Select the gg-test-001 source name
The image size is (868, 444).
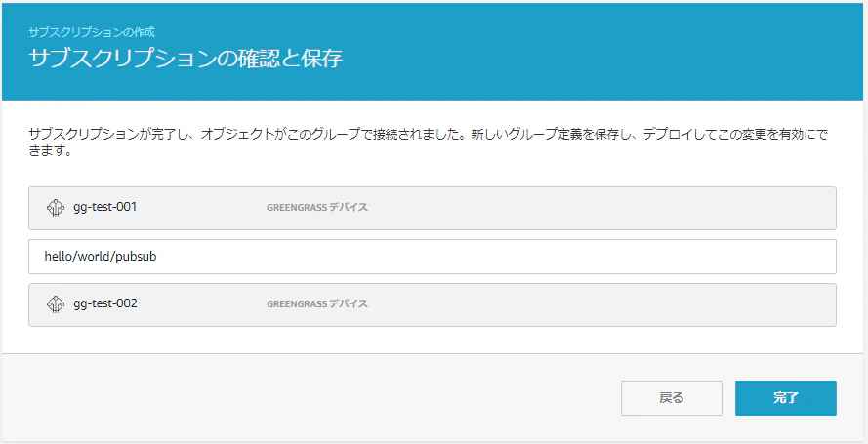click(105, 207)
